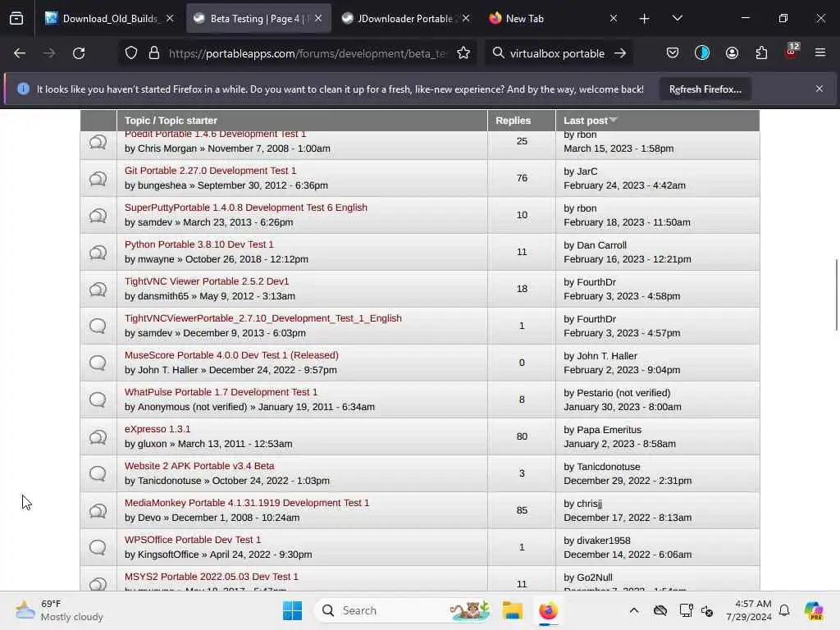Reload the current page
This screenshot has width=840, height=630.
[79, 53]
